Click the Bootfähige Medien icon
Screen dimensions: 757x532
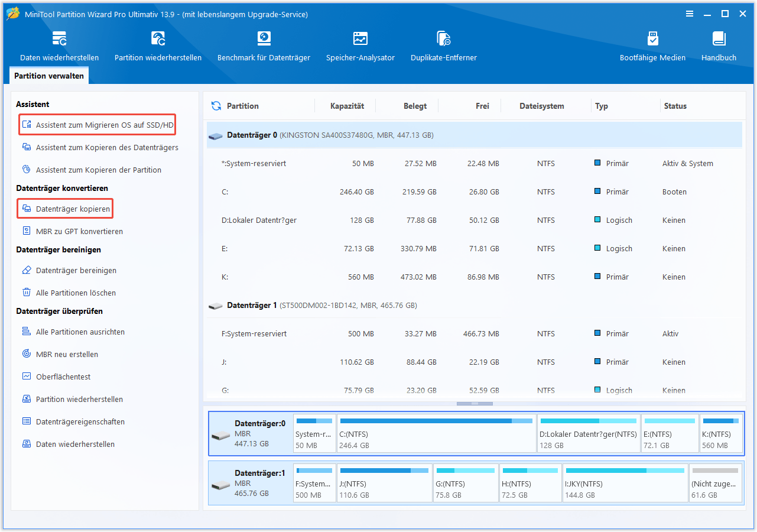(x=652, y=39)
